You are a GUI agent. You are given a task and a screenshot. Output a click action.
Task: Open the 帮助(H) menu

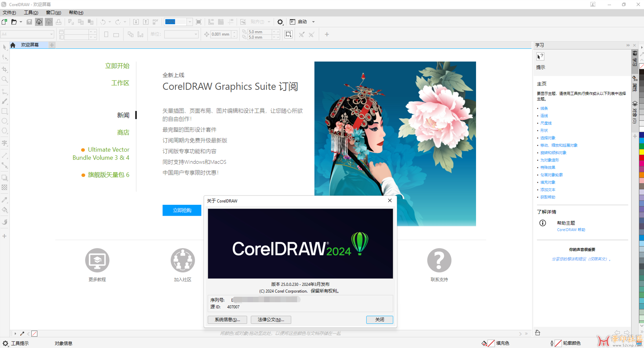(x=76, y=12)
